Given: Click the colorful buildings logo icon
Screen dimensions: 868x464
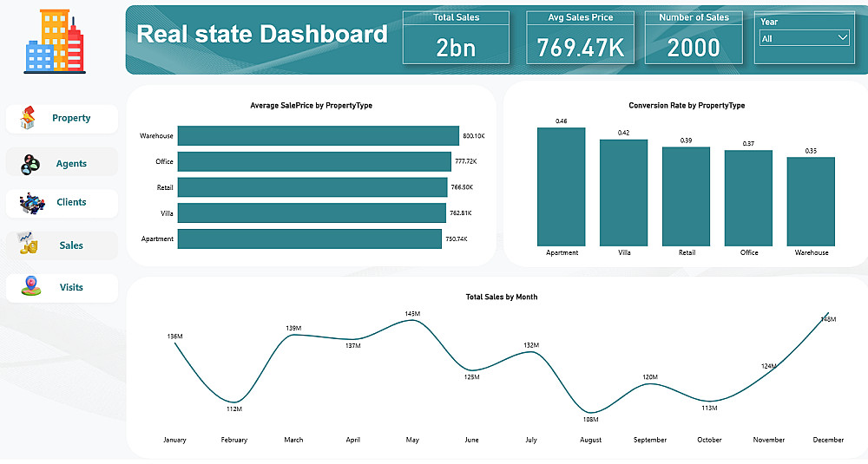Looking at the screenshot, I should tap(54, 42).
